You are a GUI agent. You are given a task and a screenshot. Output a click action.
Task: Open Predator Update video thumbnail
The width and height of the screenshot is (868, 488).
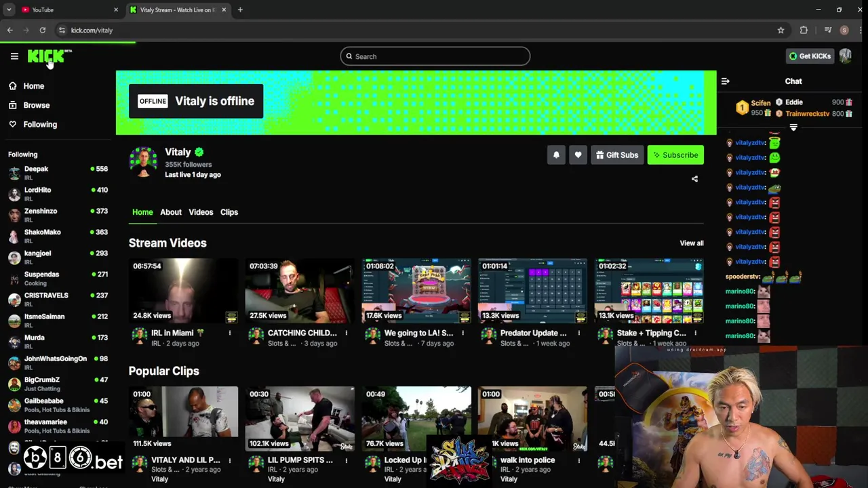(533, 291)
